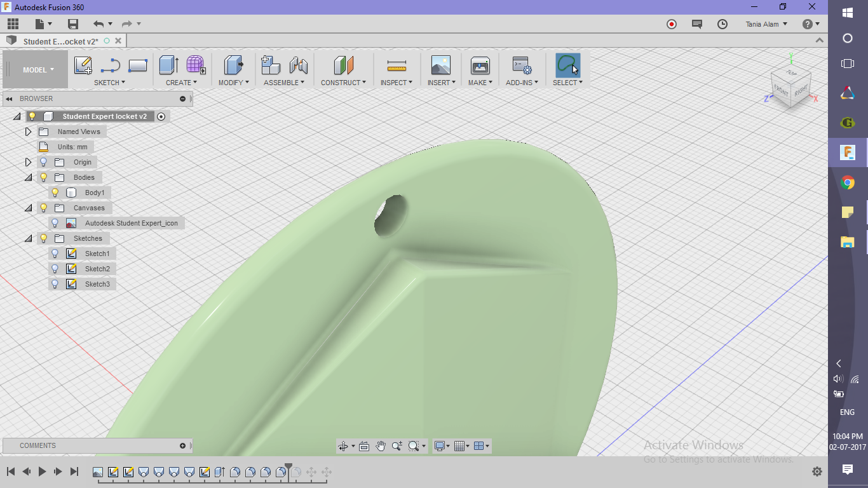Click the Select tool icon

click(567, 65)
